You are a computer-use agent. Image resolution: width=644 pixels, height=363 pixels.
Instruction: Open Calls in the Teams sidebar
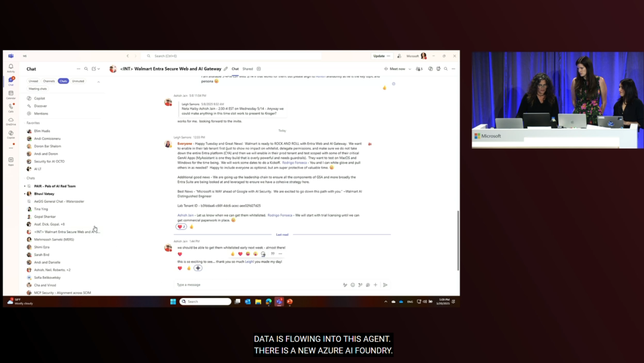tap(11, 107)
